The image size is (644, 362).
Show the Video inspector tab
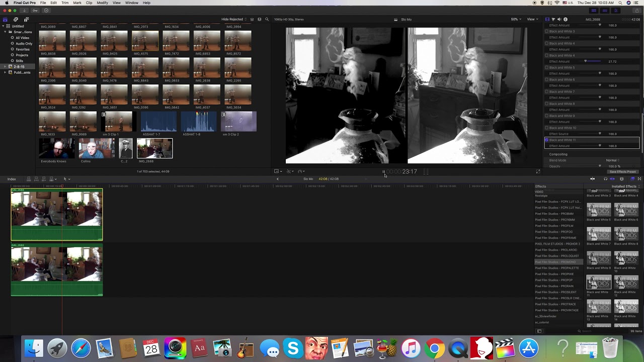pos(547,20)
